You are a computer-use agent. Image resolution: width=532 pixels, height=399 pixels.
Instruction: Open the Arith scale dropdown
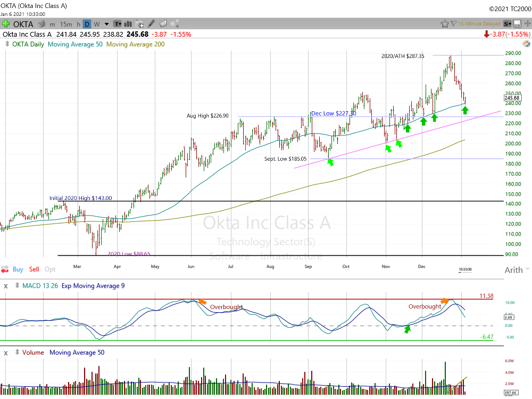point(517,270)
